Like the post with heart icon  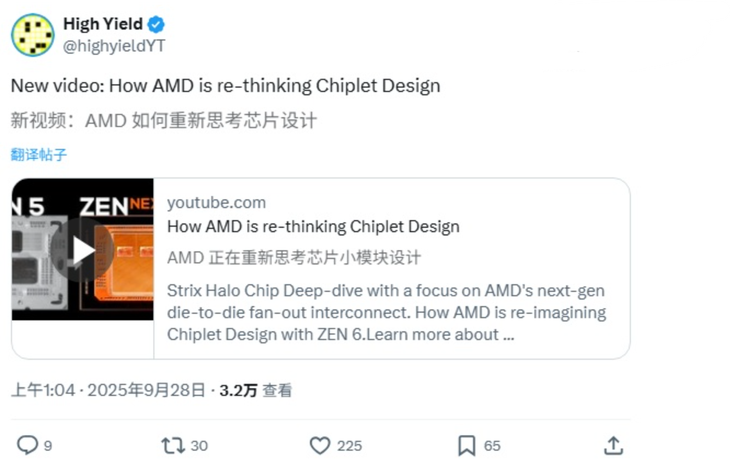pyautogui.click(x=320, y=445)
